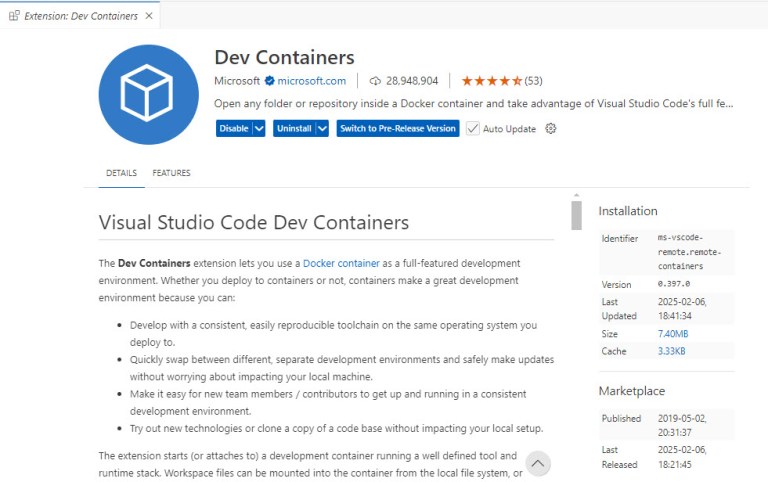Click the verified publisher badge icon

click(269, 81)
